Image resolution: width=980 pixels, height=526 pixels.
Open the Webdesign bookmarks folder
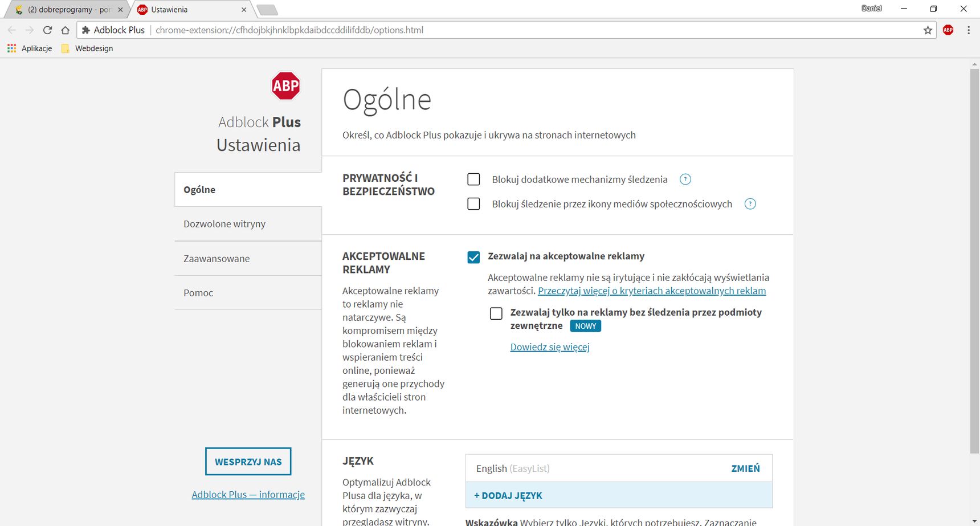[87, 48]
